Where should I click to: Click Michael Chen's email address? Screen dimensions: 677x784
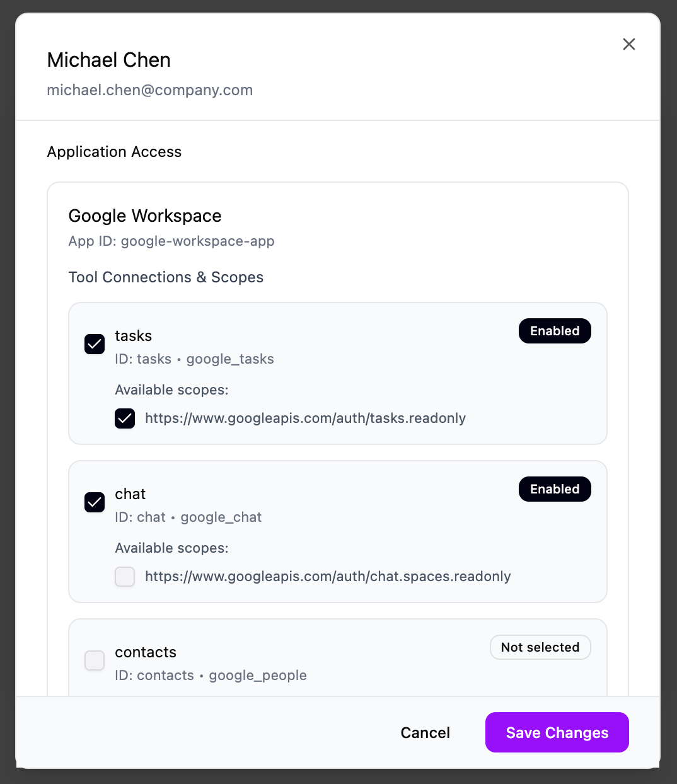(x=150, y=90)
